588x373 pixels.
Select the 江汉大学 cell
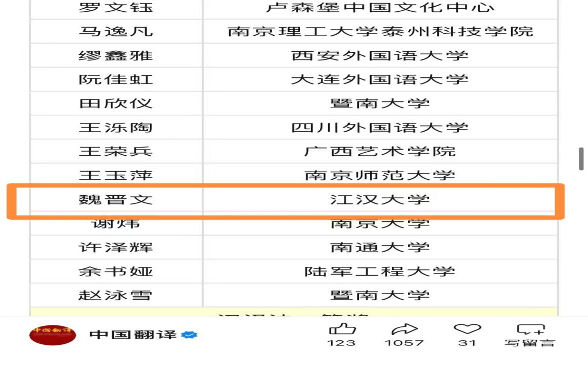pos(380,199)
